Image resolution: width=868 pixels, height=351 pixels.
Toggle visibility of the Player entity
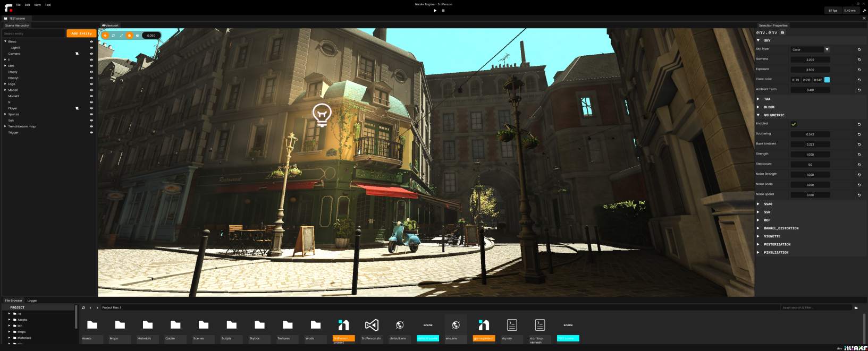[x=91, y=108]
